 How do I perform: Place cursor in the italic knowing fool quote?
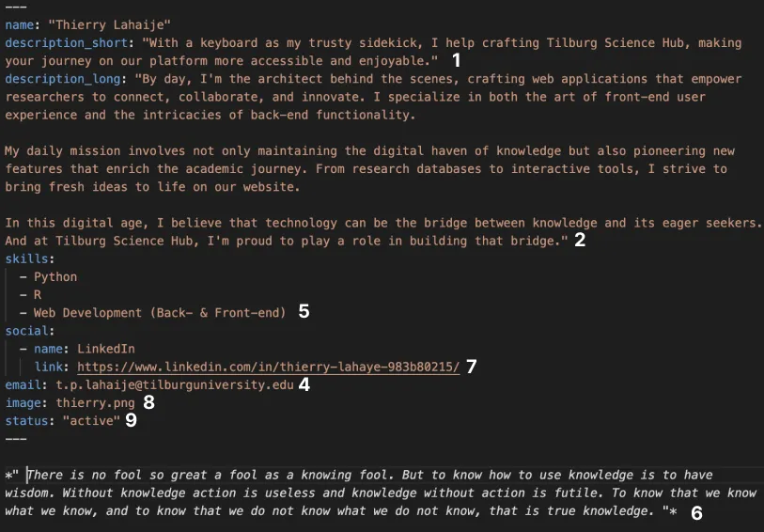pos(376,493)
